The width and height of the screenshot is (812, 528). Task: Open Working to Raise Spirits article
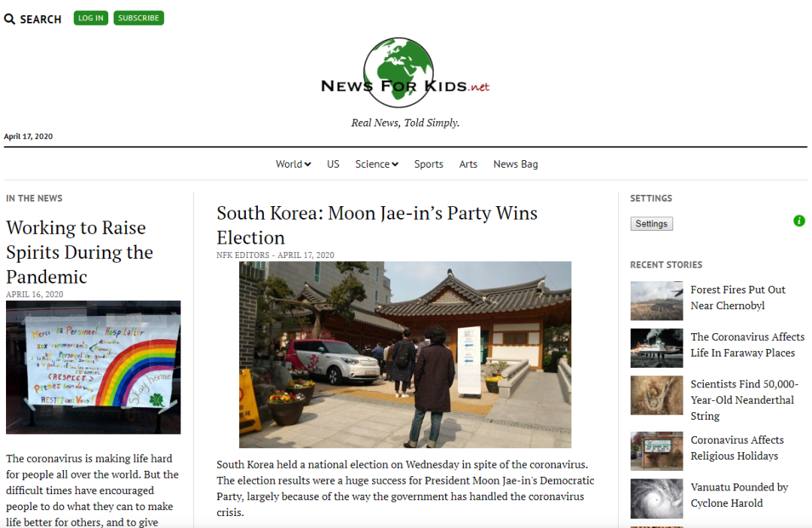tap(80, 252)
